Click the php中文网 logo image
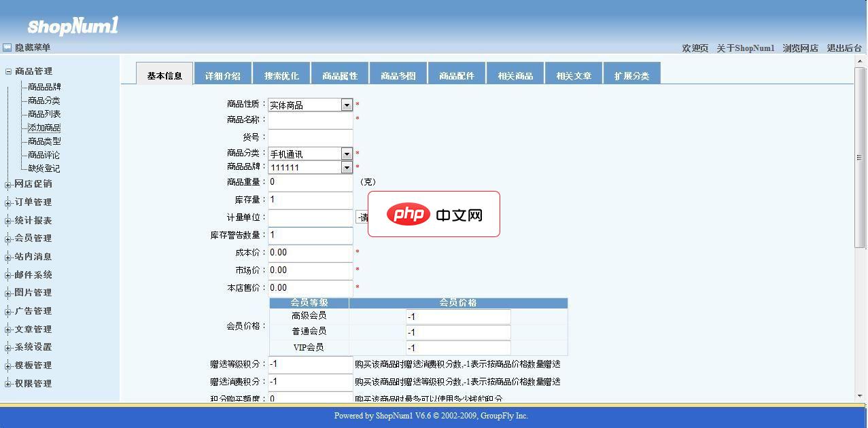 click(x=433, y=214)
